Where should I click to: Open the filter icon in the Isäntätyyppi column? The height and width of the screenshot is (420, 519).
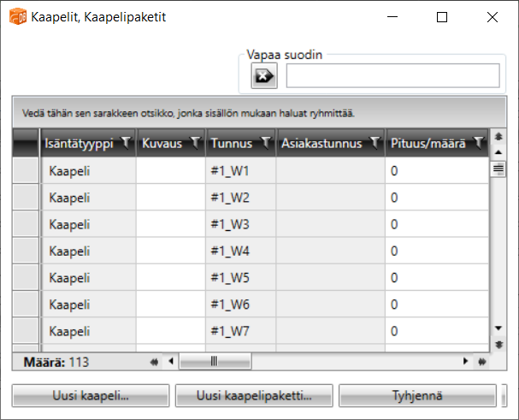click(x=127, y=143)
